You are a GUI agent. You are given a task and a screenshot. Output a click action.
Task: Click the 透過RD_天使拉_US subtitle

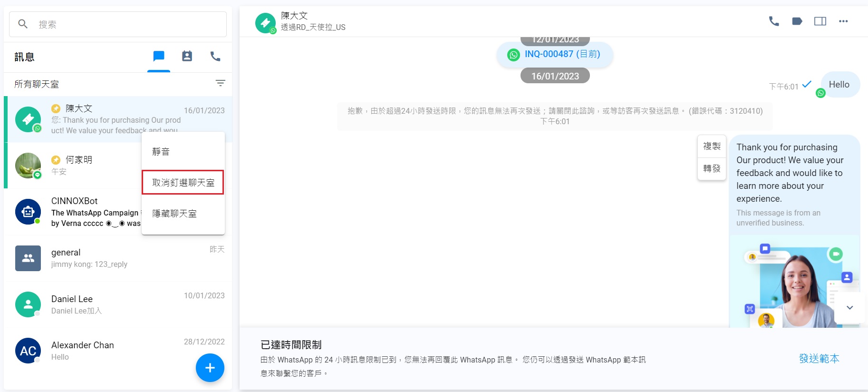tap(313, 27)
